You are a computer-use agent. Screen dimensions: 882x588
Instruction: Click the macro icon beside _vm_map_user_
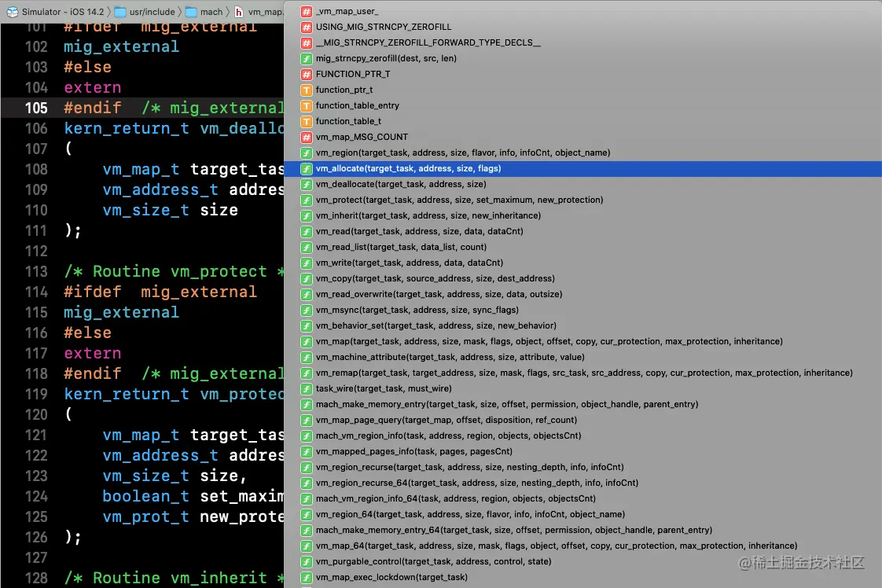tap(307, 11)
